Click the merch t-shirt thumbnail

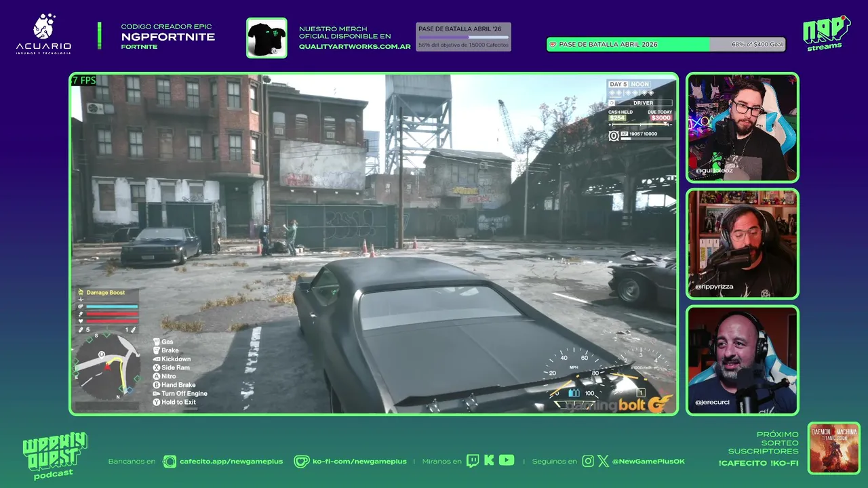(x=267, y=38)
